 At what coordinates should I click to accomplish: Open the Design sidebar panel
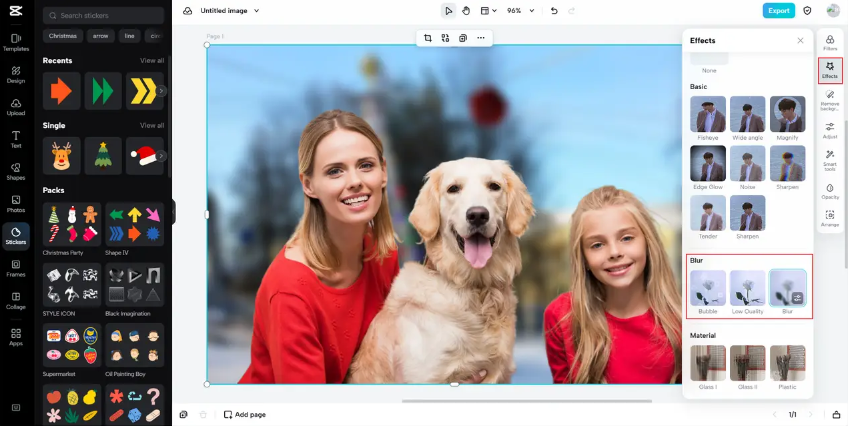16,75
